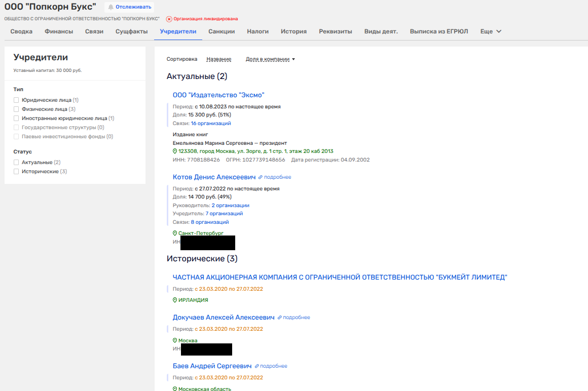This screenshot has height=391, width=588.
Task: Open the Еще dropdown menu
Action: (491, 31)
